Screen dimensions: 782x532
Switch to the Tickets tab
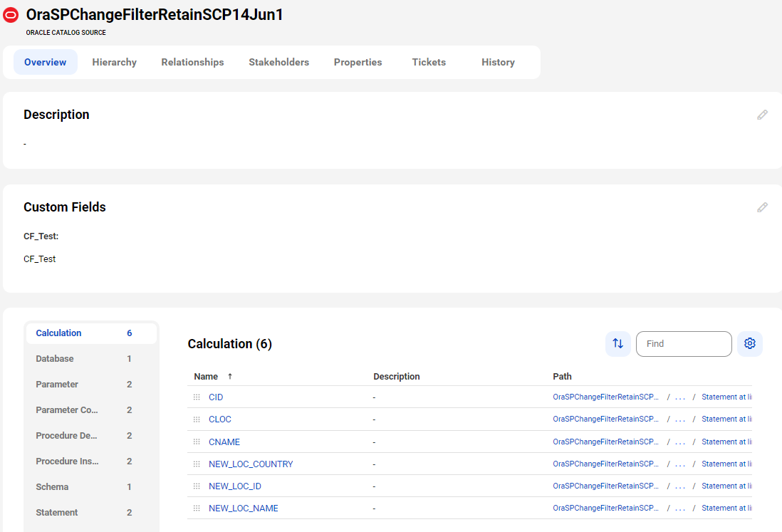pos(429,62)
